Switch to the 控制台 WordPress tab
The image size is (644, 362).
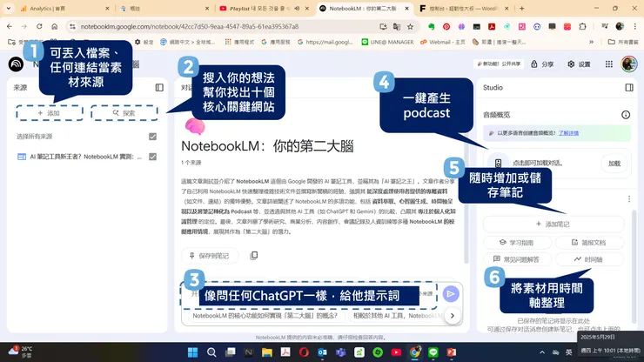tap(465, 8)
